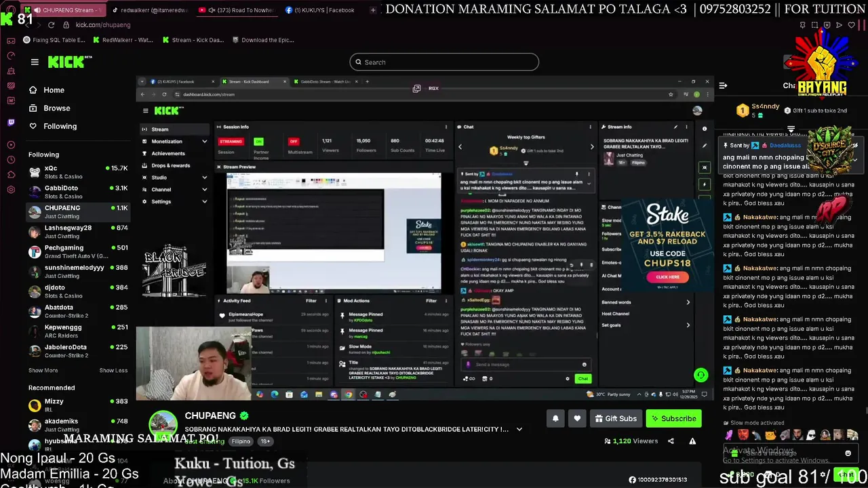Click the search box at the top
This screenshot has width=868, height=488.
pyautogui.click(x=444, y=62)
